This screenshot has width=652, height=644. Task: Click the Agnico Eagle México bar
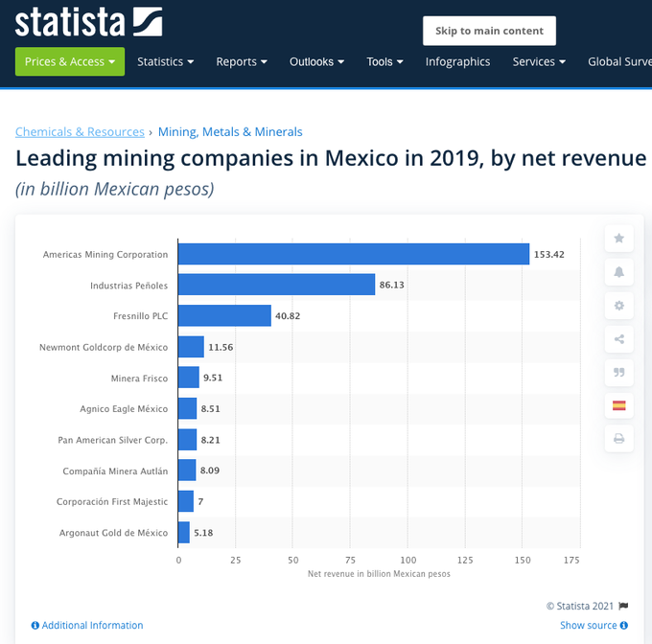pos(187,408)
